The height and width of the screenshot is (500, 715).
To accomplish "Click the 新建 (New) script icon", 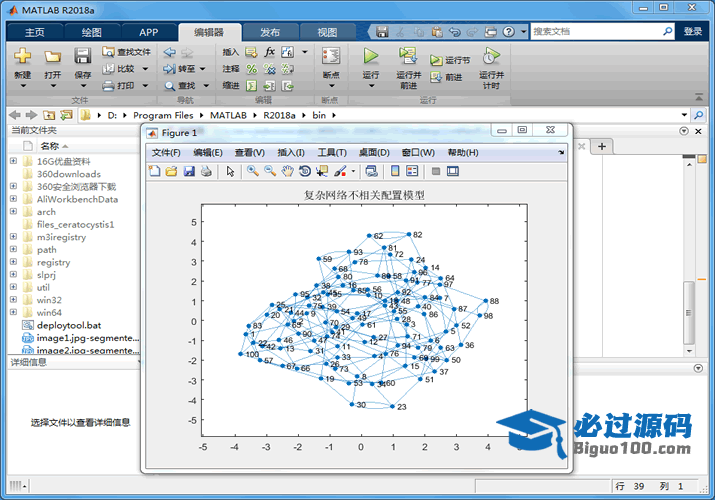I will [x=22, y=57].
